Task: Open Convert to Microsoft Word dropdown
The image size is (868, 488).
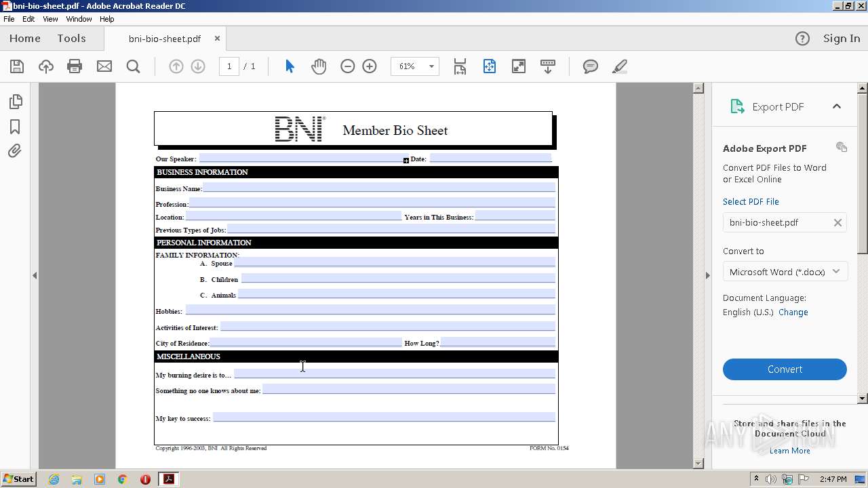Action: click(x=785, y=272)
